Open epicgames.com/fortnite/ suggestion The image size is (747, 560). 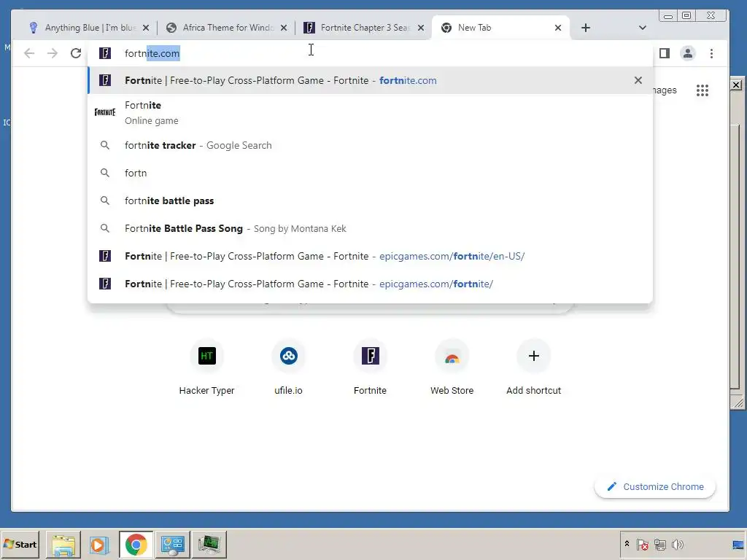370,284
